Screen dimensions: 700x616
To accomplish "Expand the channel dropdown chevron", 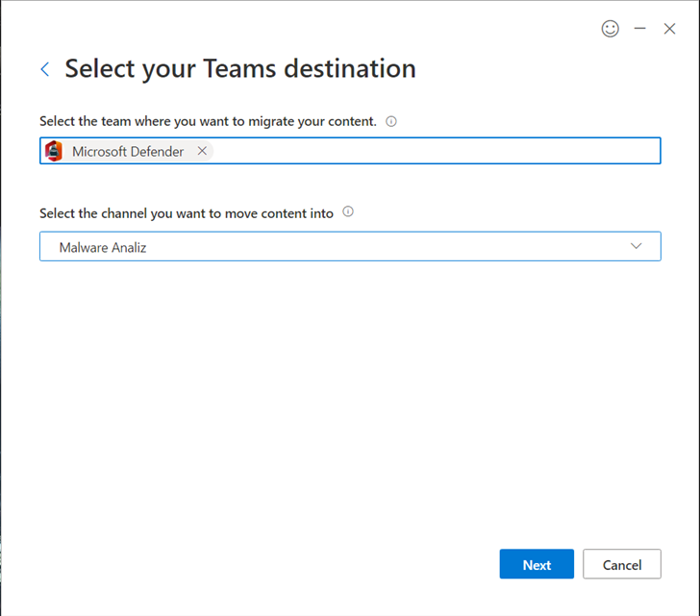I will 637,246.
